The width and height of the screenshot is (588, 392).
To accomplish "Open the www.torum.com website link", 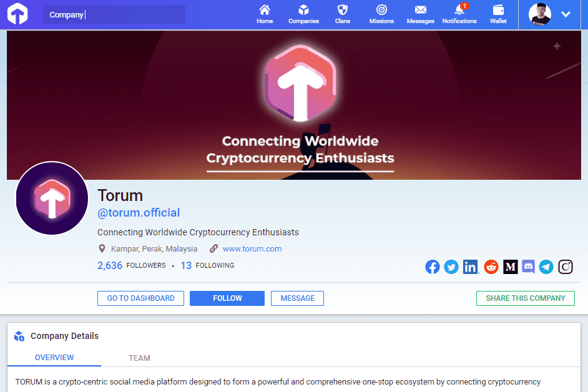I will pos(252,248).
